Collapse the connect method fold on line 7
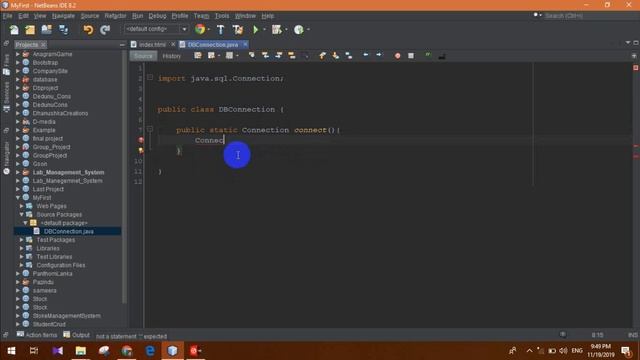 150,129
